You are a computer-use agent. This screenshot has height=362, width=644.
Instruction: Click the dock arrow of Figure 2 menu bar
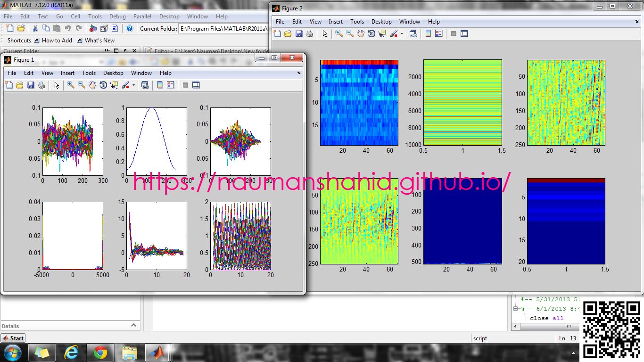click(x=637, y=22)
